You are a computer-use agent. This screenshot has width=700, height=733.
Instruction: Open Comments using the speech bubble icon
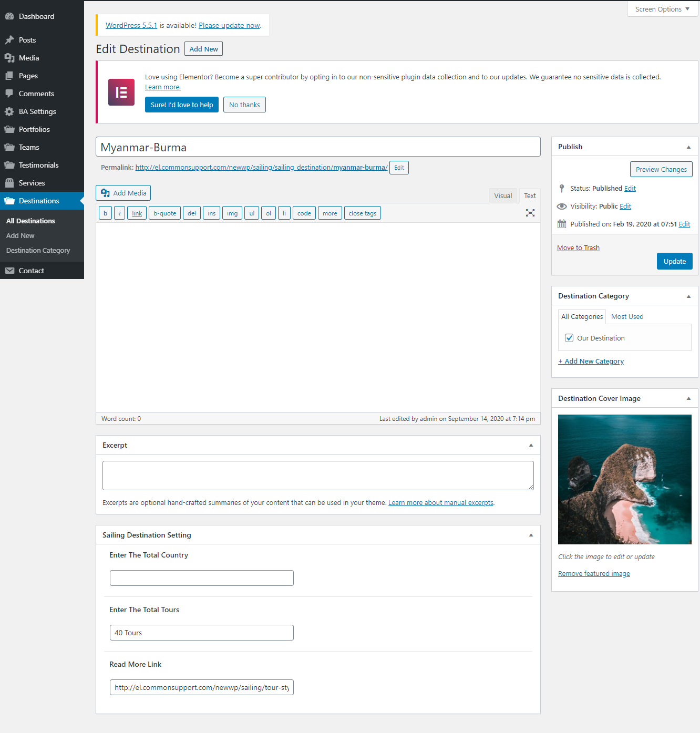[9, 94]
